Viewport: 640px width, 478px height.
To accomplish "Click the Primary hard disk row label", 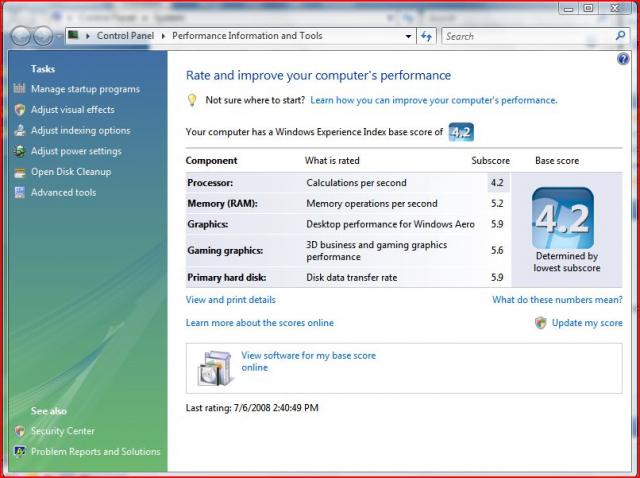I will [227, 277].
